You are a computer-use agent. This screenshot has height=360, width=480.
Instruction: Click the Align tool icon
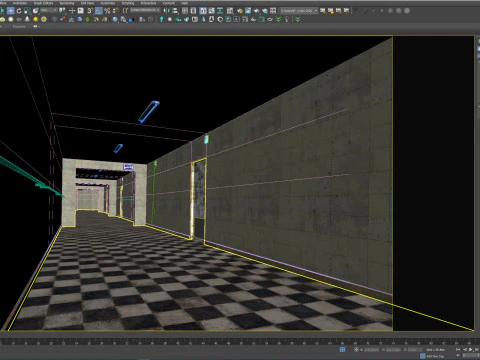pos(175,11)
